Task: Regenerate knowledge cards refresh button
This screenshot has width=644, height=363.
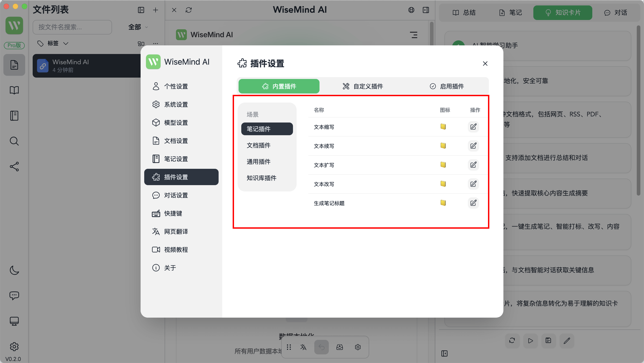Action: pos(512,341)
